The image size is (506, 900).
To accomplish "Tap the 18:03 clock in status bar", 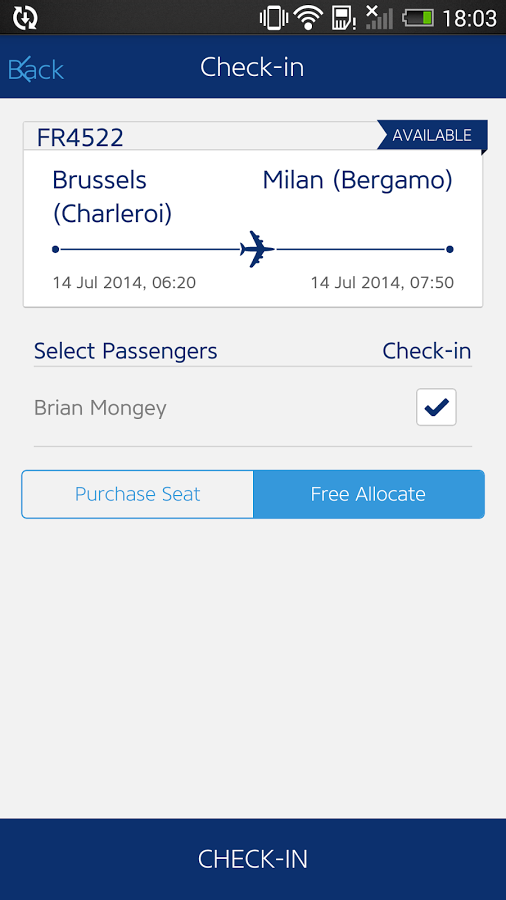I will pyautogui.click(x=469, y=18).
